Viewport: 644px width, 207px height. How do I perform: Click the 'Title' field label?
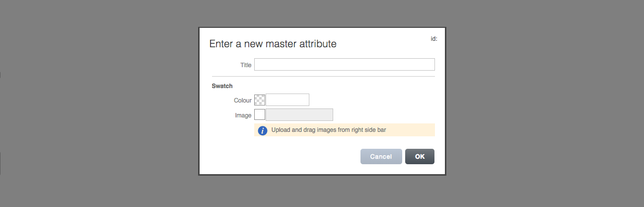pyautogui.click(x=246, y=65)
